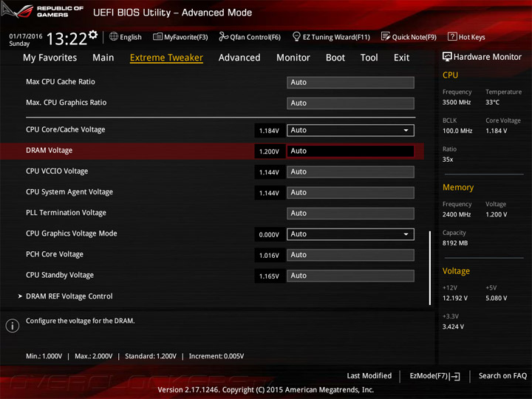Click the 1.200V DRAM Voltage reading
Viewport: 532px width, 399px height.
tap(269, 151)
